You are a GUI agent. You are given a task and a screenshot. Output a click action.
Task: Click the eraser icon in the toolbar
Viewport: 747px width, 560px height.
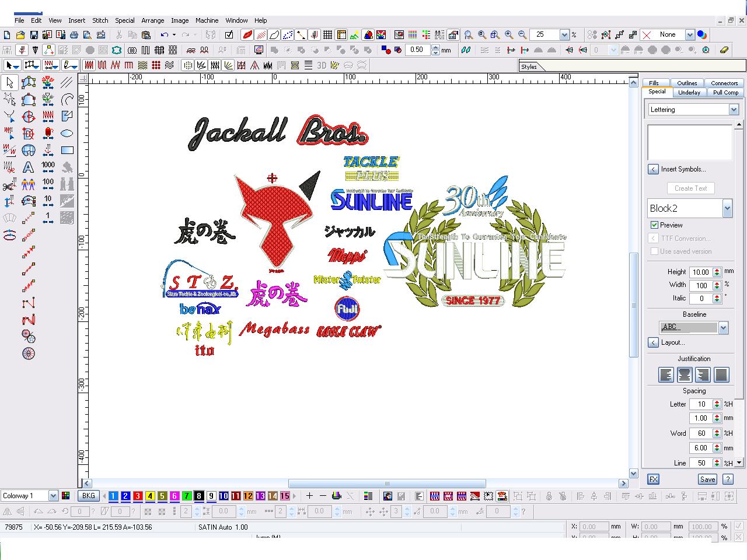click(x=725, y=50)
